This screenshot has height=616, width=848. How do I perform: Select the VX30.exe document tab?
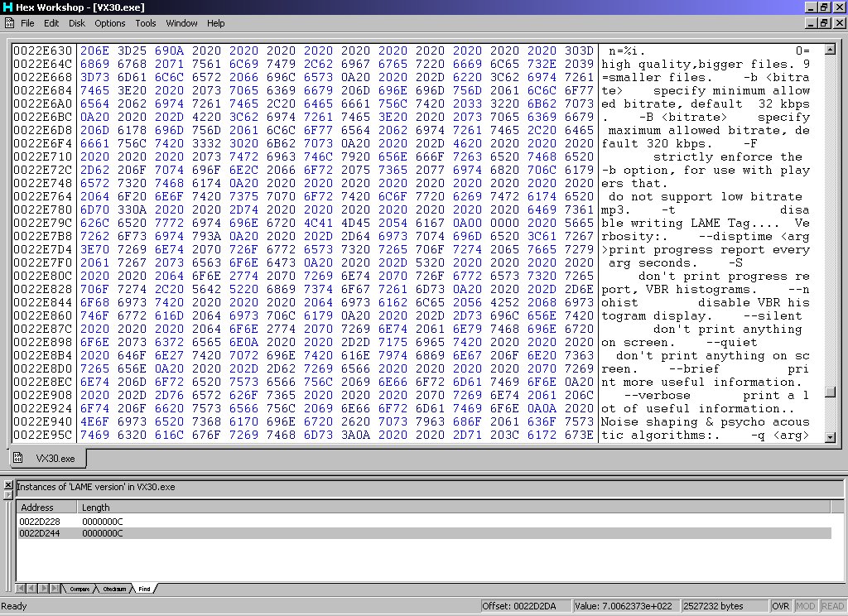pyautogui.click(x=47, y=458)
